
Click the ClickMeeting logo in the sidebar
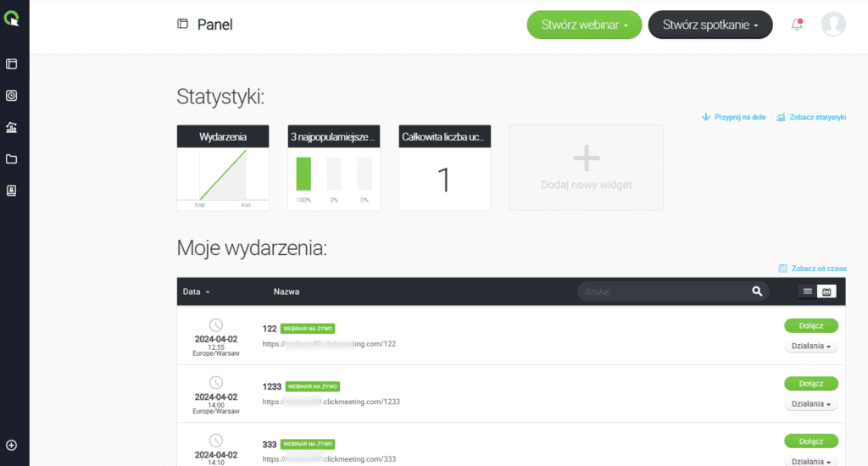(12, 16)
